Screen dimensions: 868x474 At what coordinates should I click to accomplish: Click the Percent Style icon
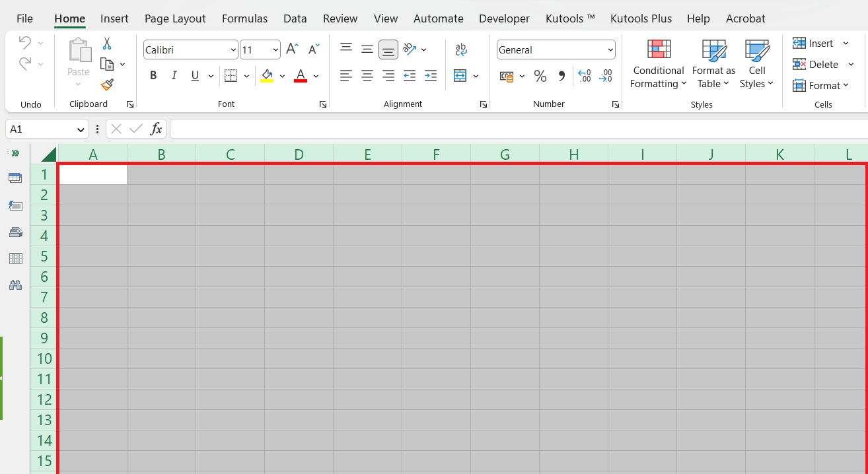point(540,76)
